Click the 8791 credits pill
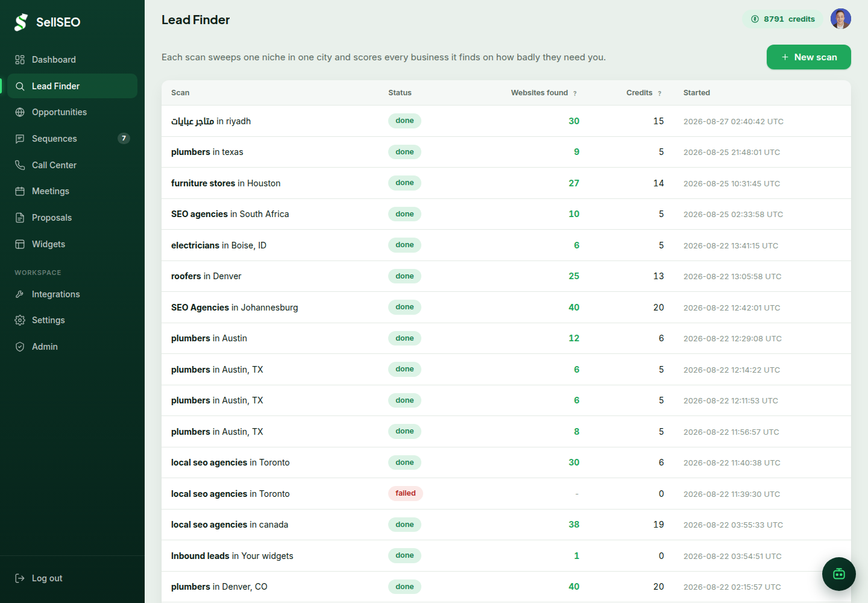Viewport: 868px width, 603px height. 783,19
